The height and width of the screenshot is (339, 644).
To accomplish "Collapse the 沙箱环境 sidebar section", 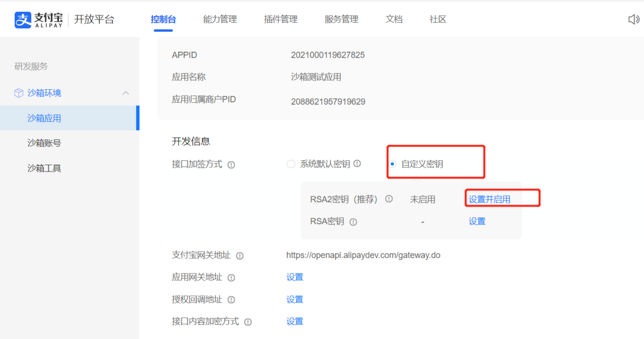I will point(126,93).
